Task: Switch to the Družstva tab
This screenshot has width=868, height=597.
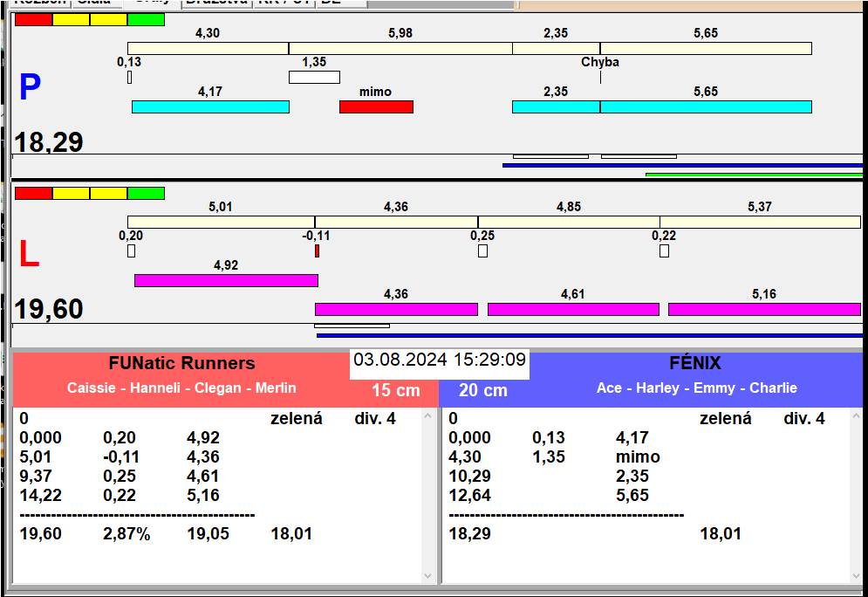Action: [217, 3]
